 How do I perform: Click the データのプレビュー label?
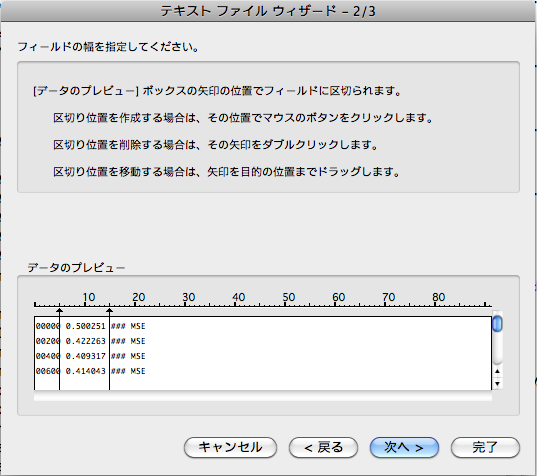pos(76,267)
